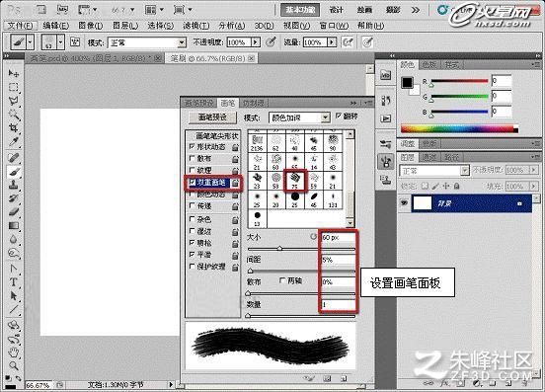Screen dimensions: 545x392
Task: Select the Eyedropper tool
Action: [14, 142]
